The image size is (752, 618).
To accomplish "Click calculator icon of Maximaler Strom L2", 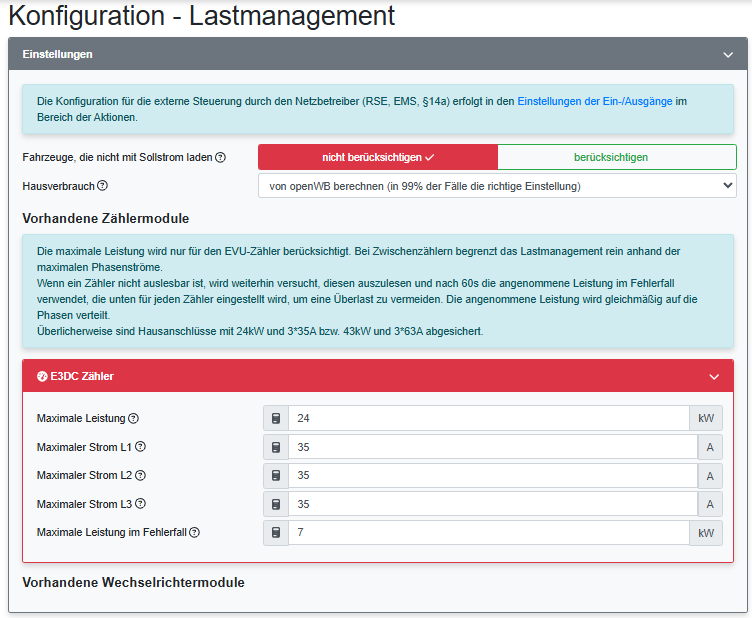I will click(276, 475).
